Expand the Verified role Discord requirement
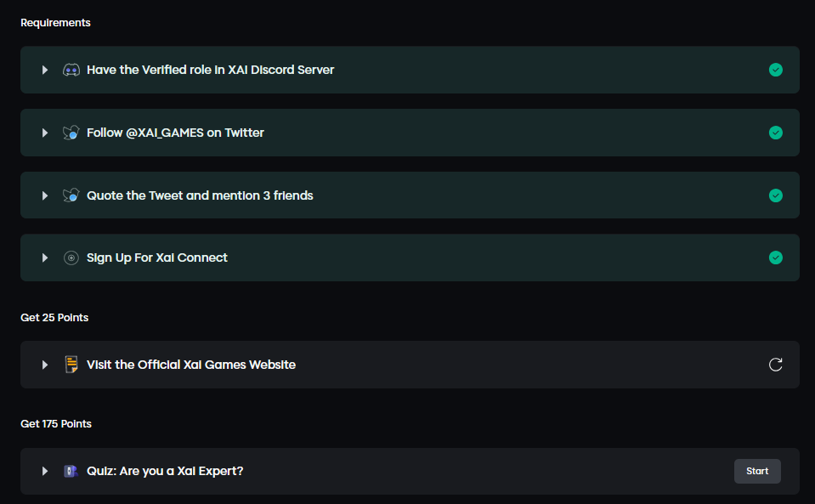 45,70
